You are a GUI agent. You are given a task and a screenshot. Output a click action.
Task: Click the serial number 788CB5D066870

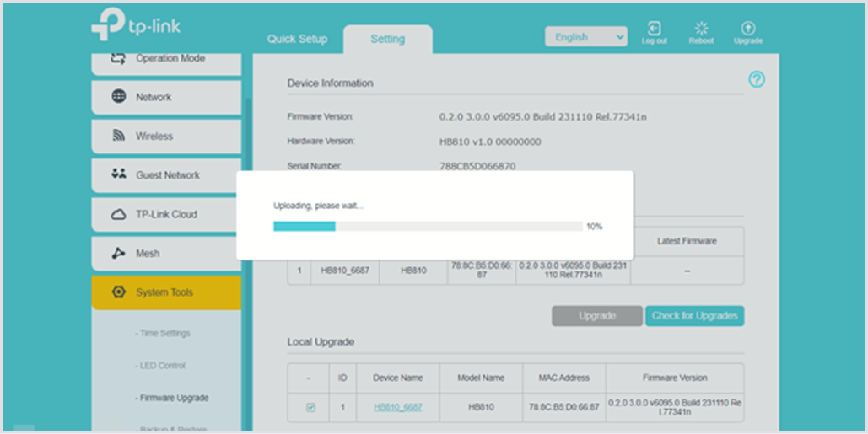(477, 166)
